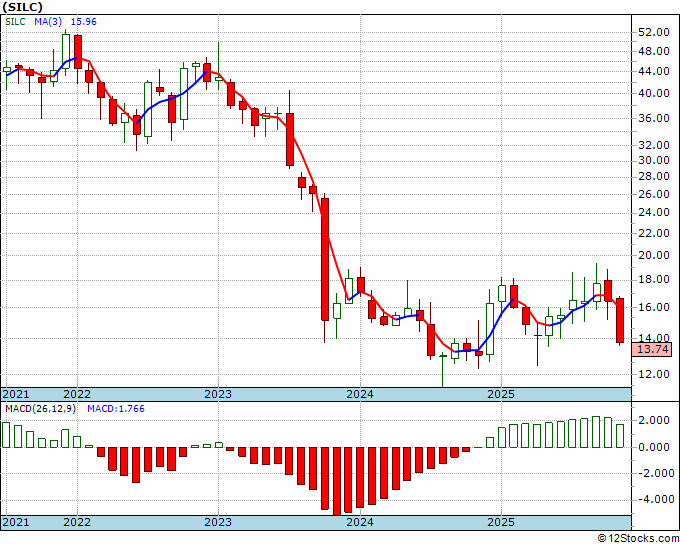Click the 22.00 price axis label
This screenshot has width=680, height=546.
coord(654,233)
